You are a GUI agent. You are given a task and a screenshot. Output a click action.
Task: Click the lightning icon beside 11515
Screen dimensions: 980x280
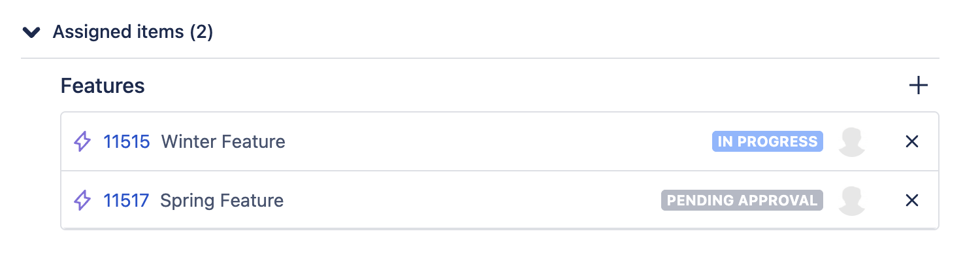pyautogui.click(x=82, y=141)
